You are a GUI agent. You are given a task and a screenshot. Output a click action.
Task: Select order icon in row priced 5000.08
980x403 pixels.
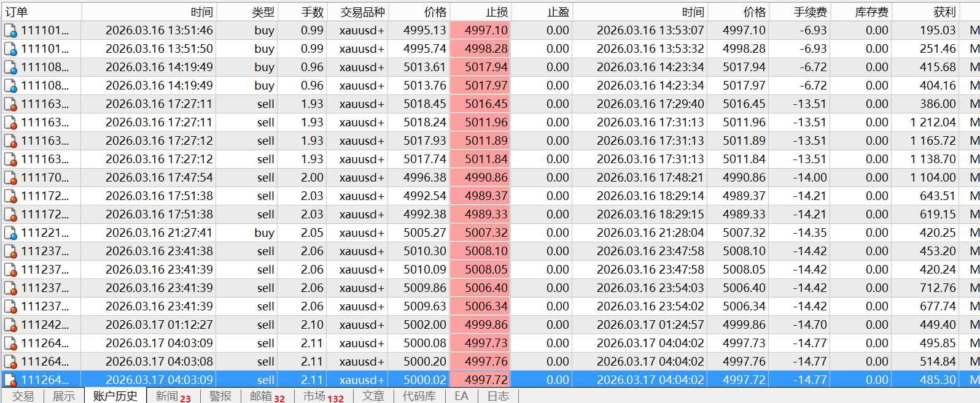point(10,343)
